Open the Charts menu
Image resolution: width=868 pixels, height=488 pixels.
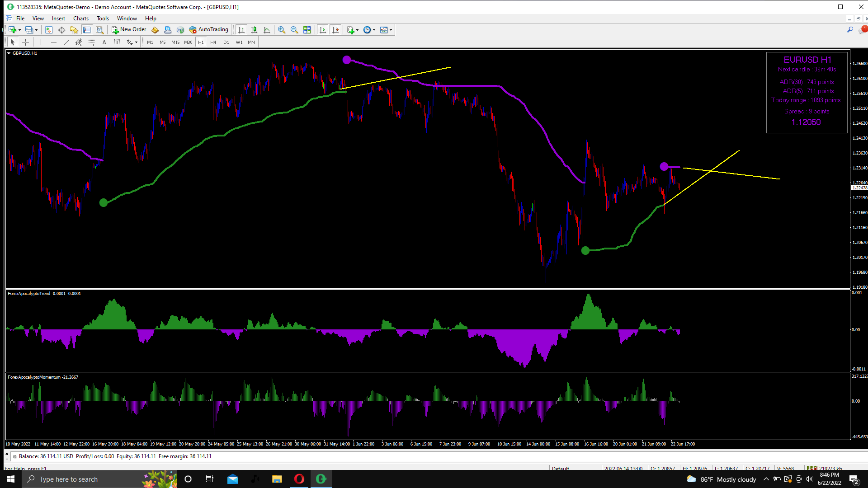[x=81, y=19]
